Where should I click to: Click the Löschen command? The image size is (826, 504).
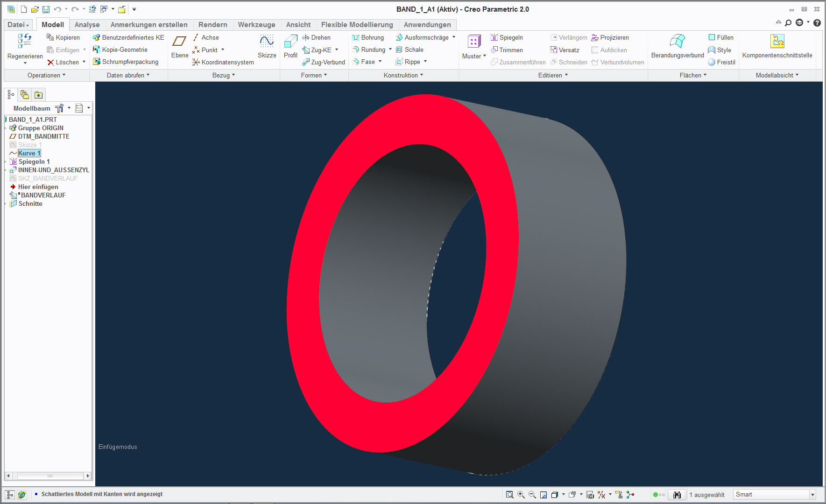(x=63, y=62)
